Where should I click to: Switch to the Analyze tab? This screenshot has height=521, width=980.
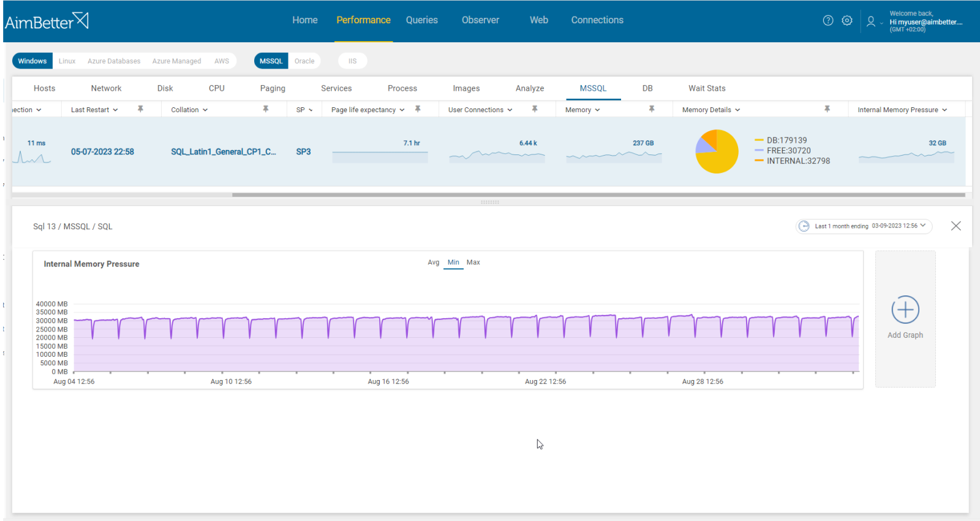[x=530, y=88]
